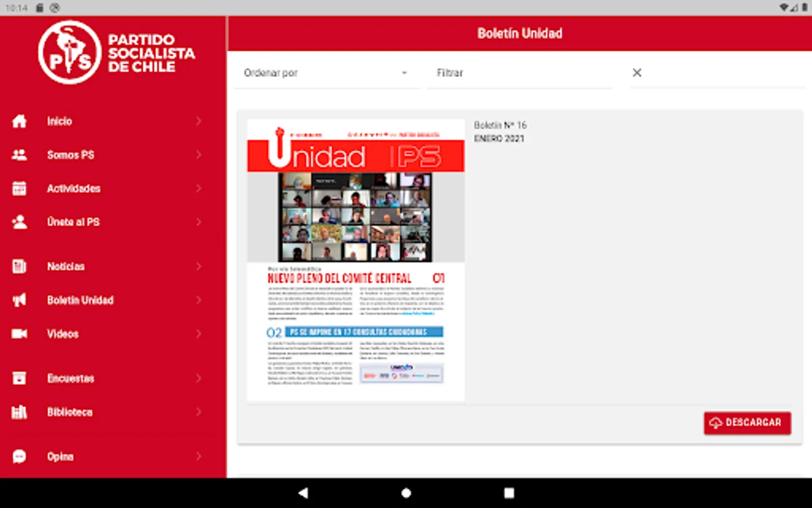This screenshot has width=812, height=508.
Task: Expand the Boletín Unidad chevron
Action: (x=198, y=300)
